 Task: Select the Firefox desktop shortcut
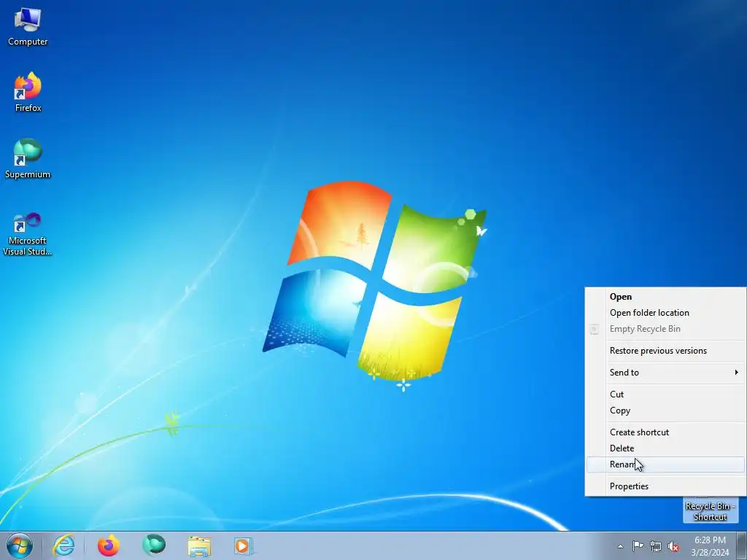28,93
